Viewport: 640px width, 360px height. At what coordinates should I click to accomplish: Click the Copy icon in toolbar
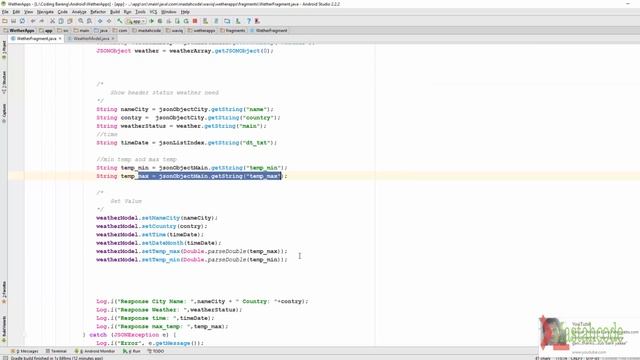[61, 21]
